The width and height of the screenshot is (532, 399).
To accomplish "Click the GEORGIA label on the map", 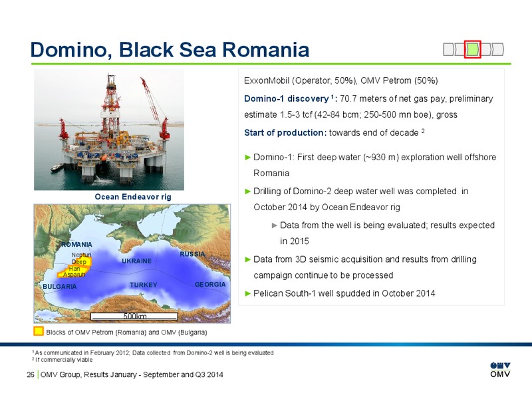I will click(x=210, y=285).
